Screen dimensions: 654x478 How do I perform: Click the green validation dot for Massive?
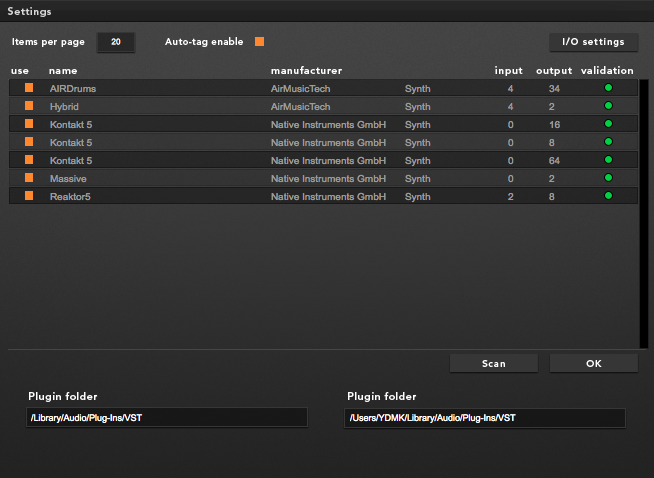608,178
